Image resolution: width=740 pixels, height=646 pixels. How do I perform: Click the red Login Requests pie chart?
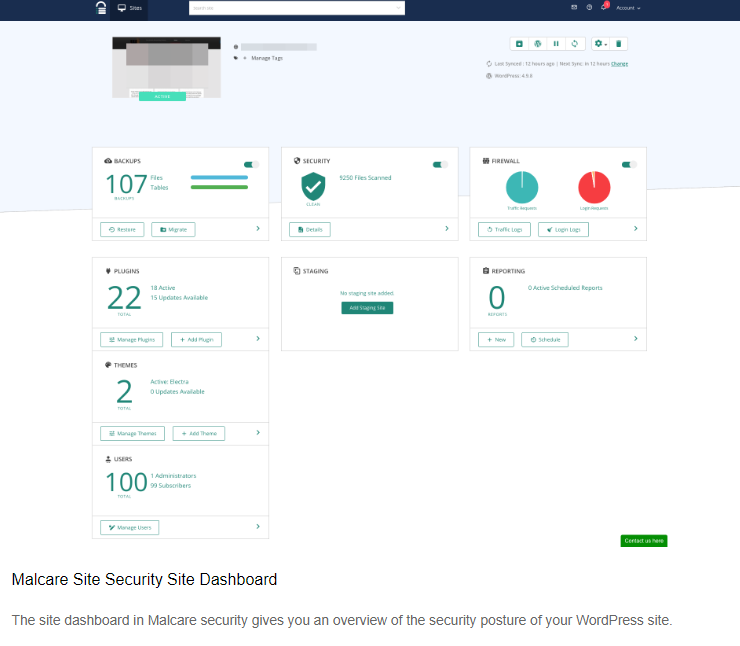pos(593,187)
